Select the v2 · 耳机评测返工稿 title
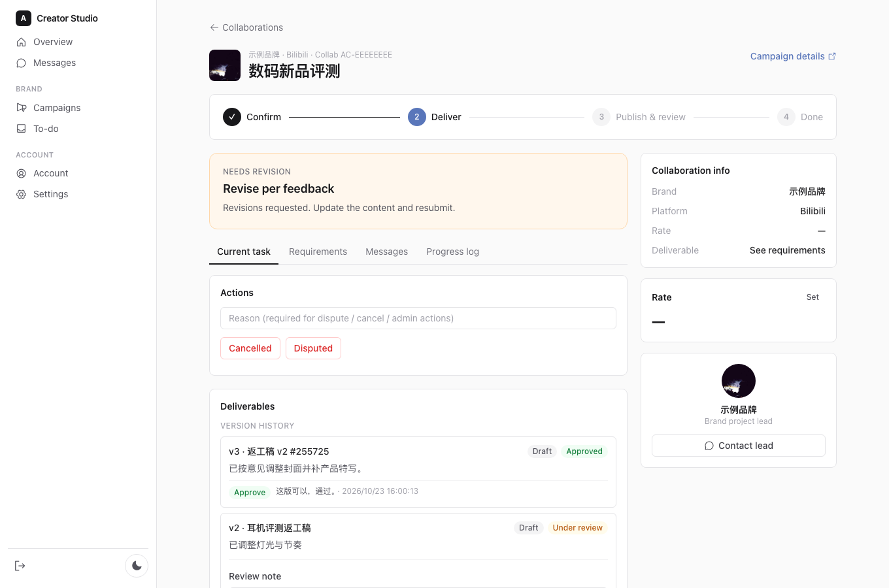This screenshot has height=588, width=889. (x=270, y=528)
